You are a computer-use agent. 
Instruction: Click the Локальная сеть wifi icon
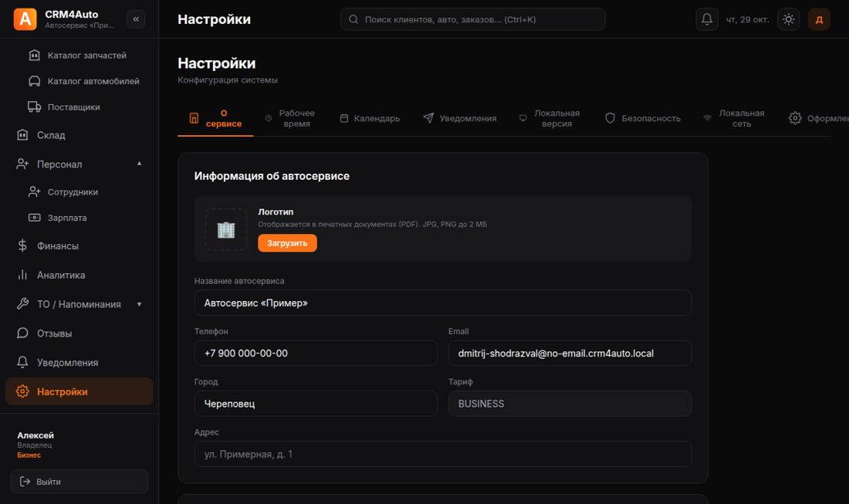pyautogui.click(x=707, y=118)
